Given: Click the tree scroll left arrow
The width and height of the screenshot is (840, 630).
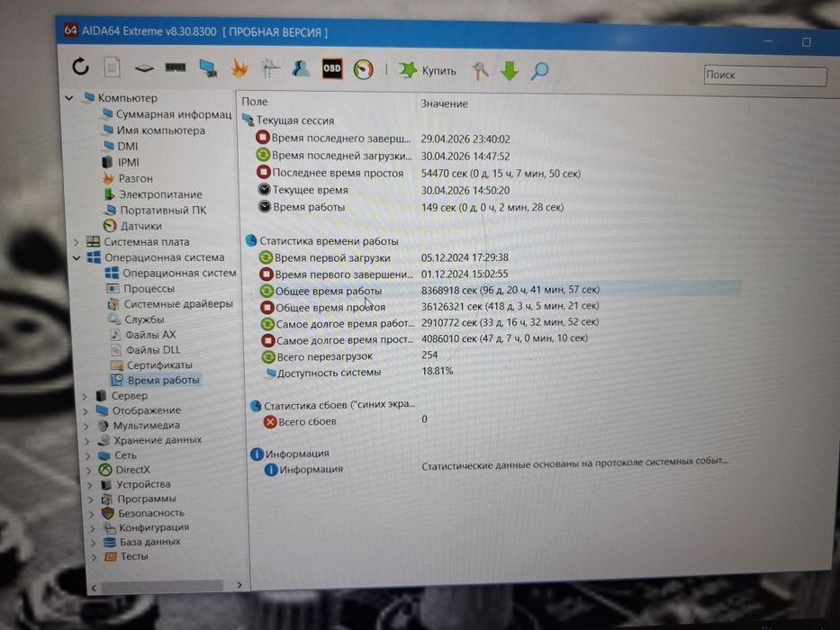Looking at the screenshot, I should click(94, 589).
